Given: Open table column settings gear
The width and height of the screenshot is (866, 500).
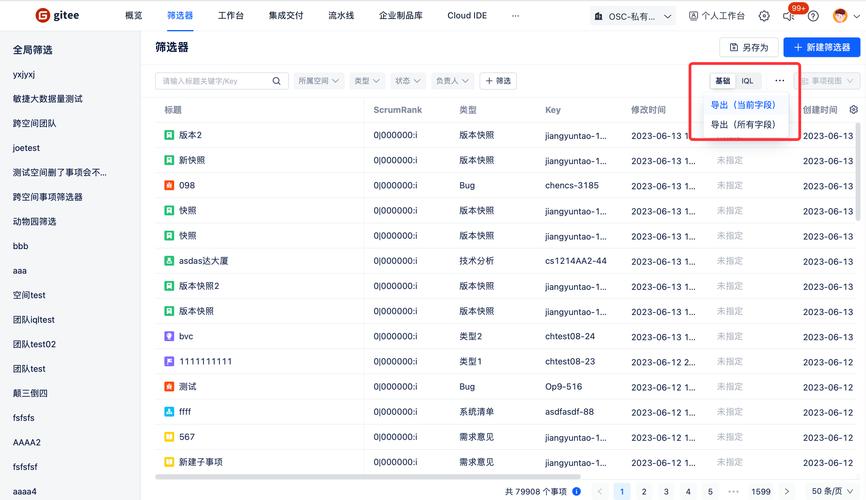Looking at the screenshot, I should [854, 109].
